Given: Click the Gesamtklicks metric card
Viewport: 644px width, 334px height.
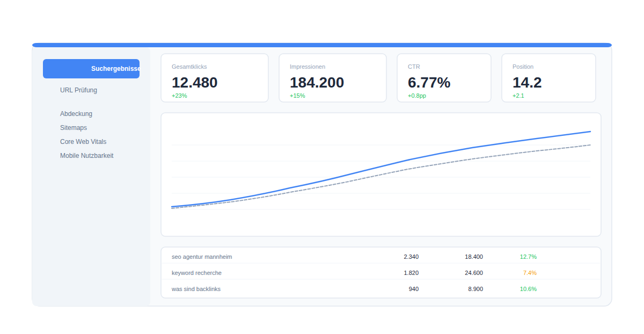Looking at the screenshot, I should pyautogui.click(x=215, y=78).
